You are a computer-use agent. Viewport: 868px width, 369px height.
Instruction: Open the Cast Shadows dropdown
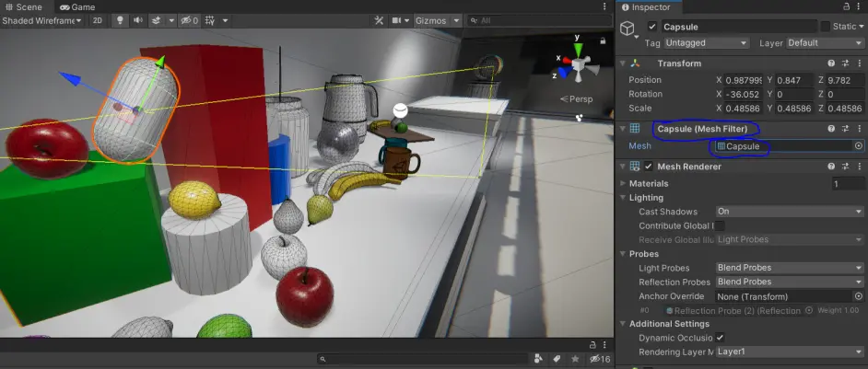[x=790, y=212]
